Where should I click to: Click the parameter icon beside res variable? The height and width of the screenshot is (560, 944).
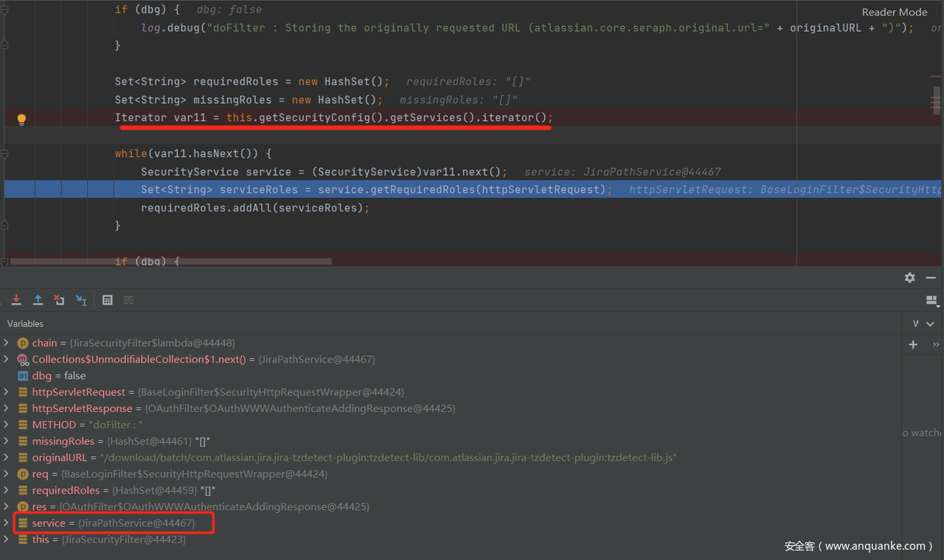[23, 506]
